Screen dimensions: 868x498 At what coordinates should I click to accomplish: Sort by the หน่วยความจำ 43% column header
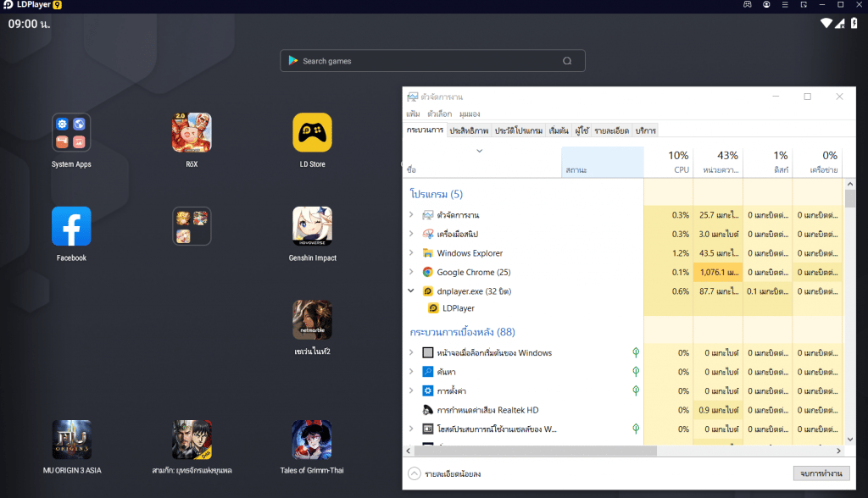click(719, 162)
